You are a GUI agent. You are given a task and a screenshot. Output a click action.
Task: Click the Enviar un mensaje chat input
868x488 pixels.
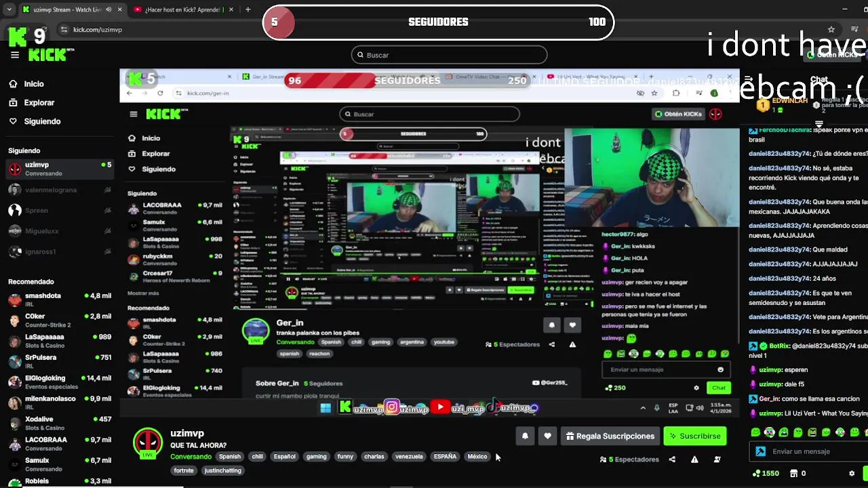pos(807,451)
